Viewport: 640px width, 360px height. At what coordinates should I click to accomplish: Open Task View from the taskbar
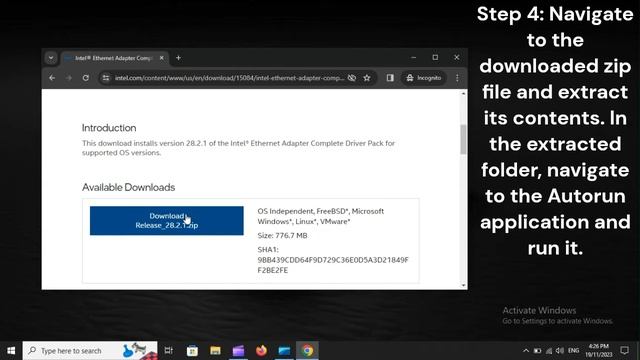[169, 351]
